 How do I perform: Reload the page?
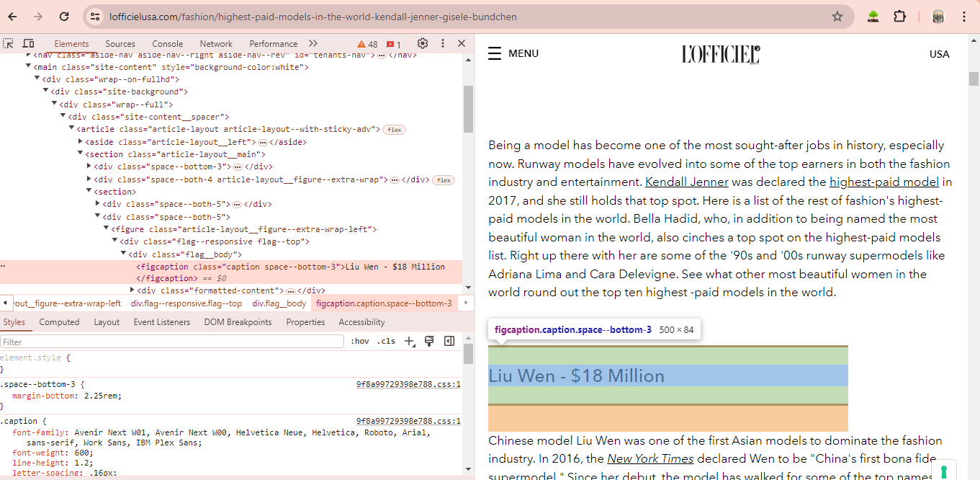point(64,17)
